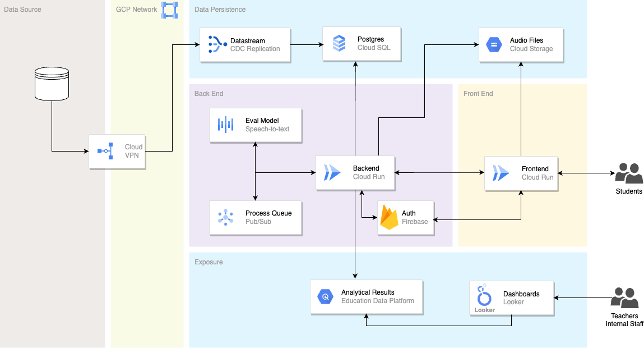Select the Data Persistence zone label
The image size is (644, 348).
pyautogui.click(x=220, y=10)
